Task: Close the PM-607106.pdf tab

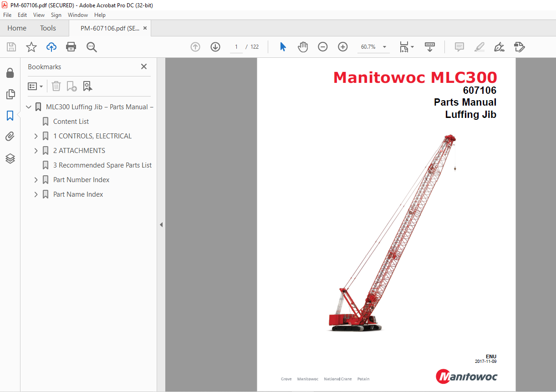Action: [145, 28]
